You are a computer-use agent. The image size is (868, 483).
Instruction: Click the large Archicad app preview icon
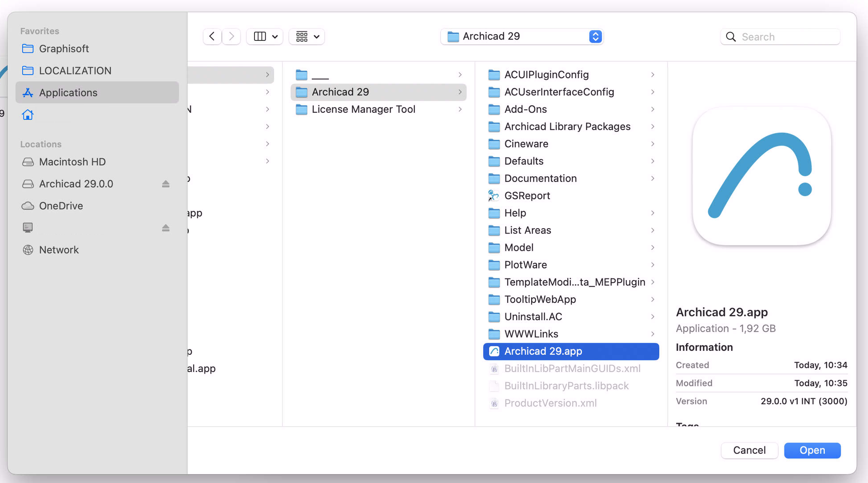pos(761,176)
